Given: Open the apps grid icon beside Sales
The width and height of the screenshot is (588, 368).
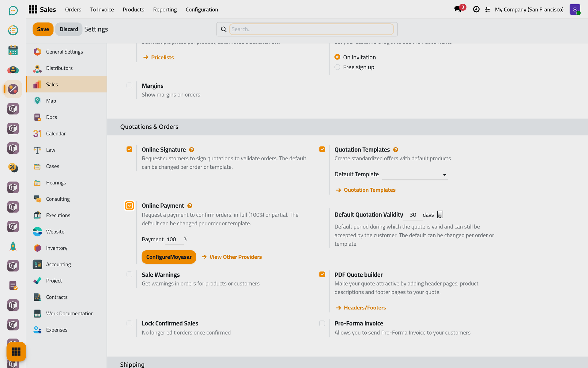Looking at the screenshot, I should (x=33, y=9).
